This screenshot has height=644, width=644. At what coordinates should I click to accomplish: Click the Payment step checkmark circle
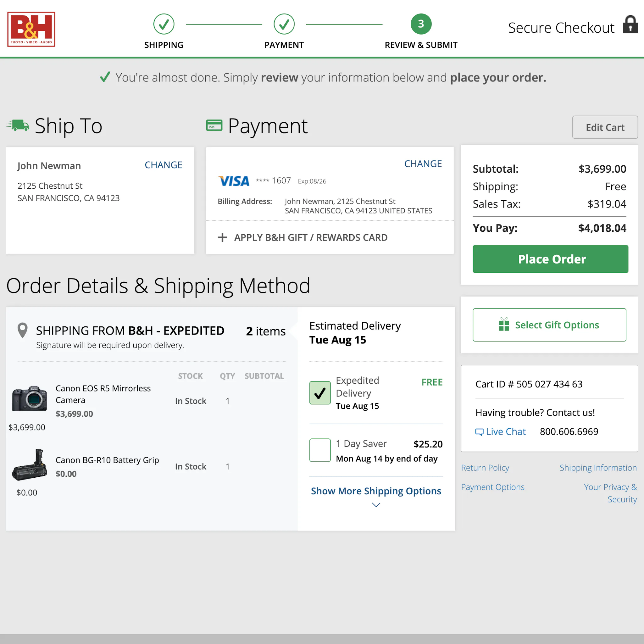284,24
